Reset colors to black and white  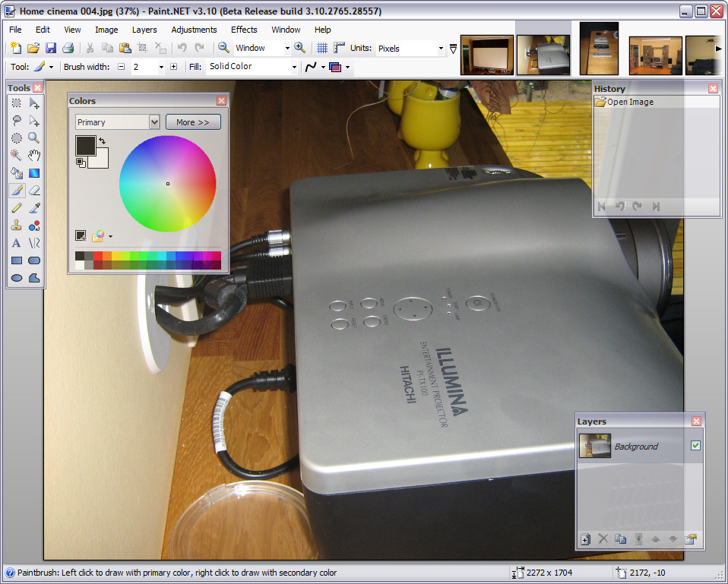81,163
